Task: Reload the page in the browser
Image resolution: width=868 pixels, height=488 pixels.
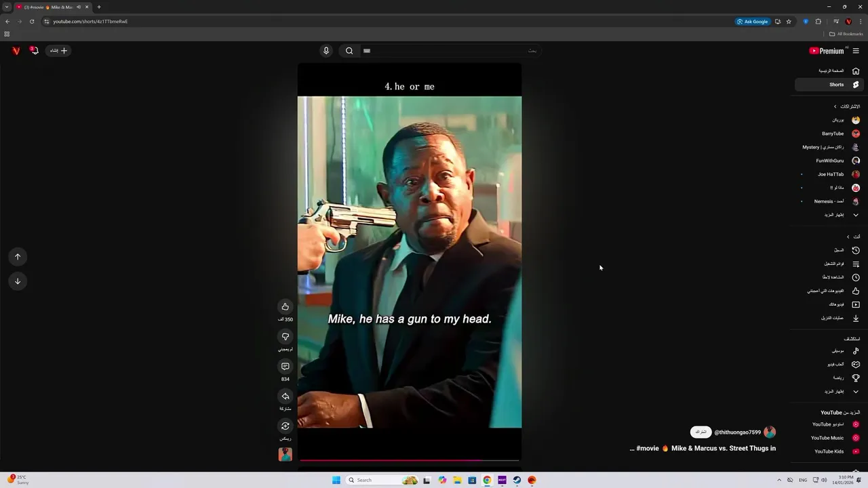Action: pyautogui.click(x=32, y=21)
